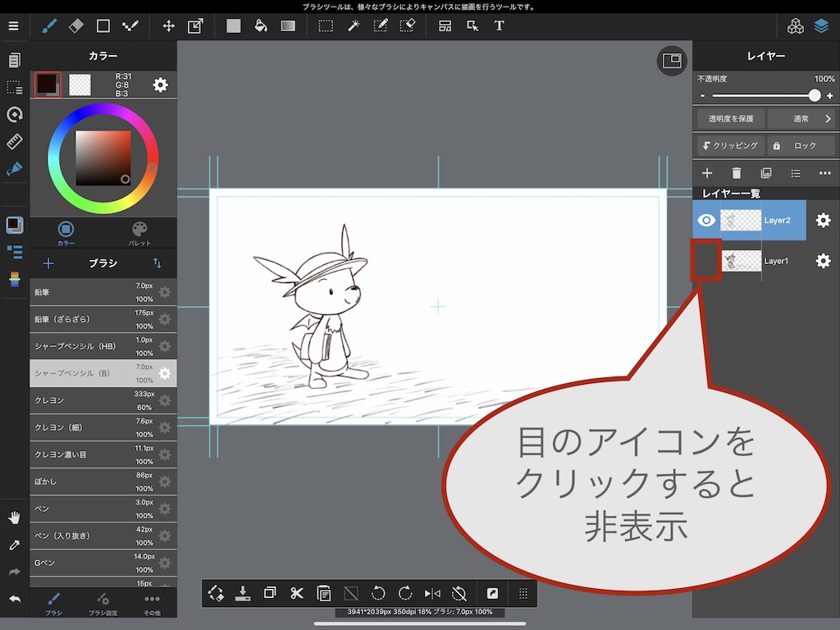Click the Cut scissors icon

click(x=297, y=593)
